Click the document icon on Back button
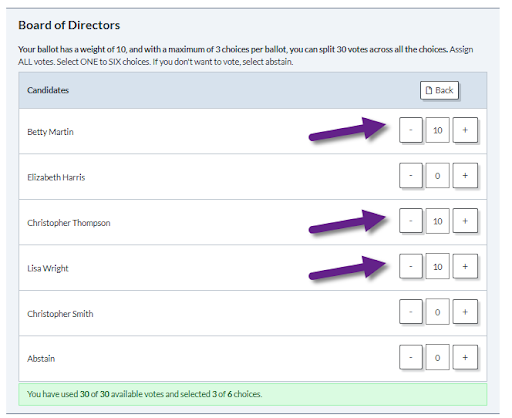This screenshot has height=418, width=512. 429,90
